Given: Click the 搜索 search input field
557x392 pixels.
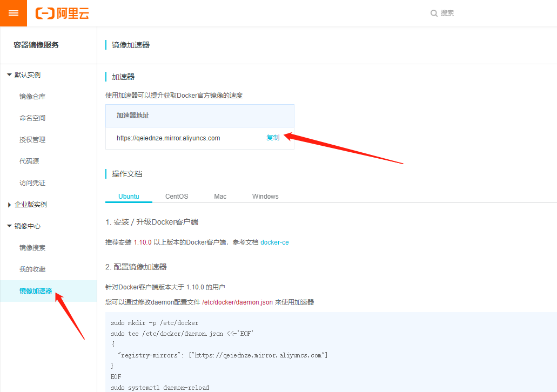Looking at the screenshot, I should (x=448, y=13).
